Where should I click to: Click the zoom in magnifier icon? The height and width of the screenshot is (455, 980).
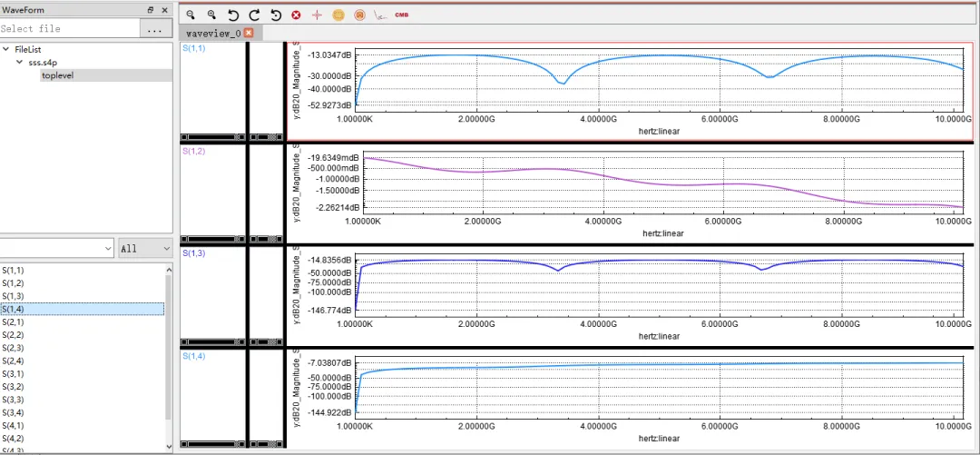(211, 15)
